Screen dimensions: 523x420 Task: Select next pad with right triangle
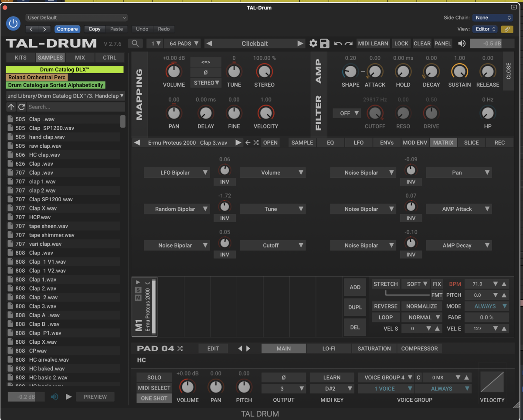(248, 349)
